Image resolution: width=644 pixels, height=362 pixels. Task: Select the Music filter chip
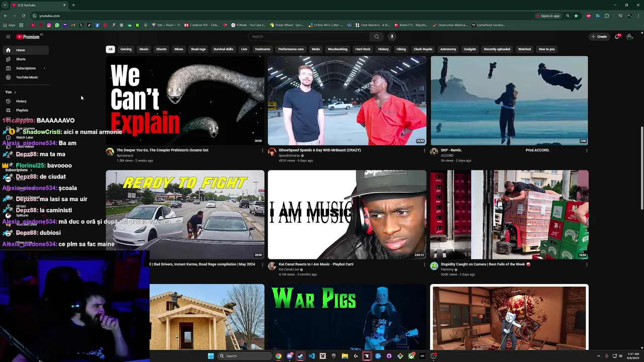[x=144, y=49]
